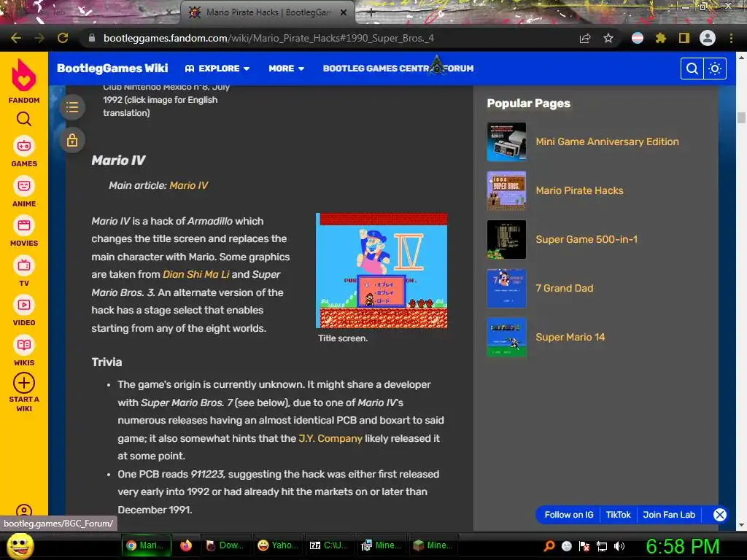
Task: Click the 6:58 PM clock
Action: tap(682, 546)
